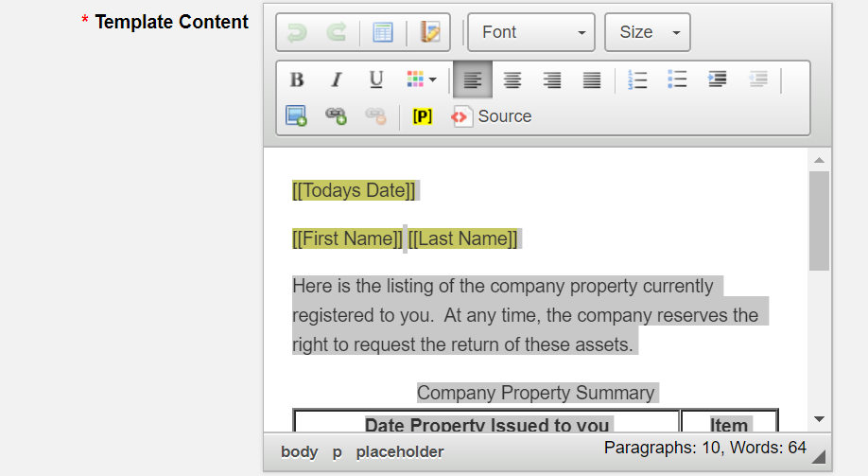Align text left
Screen dimensions: 868x476
tap(472, 79)
